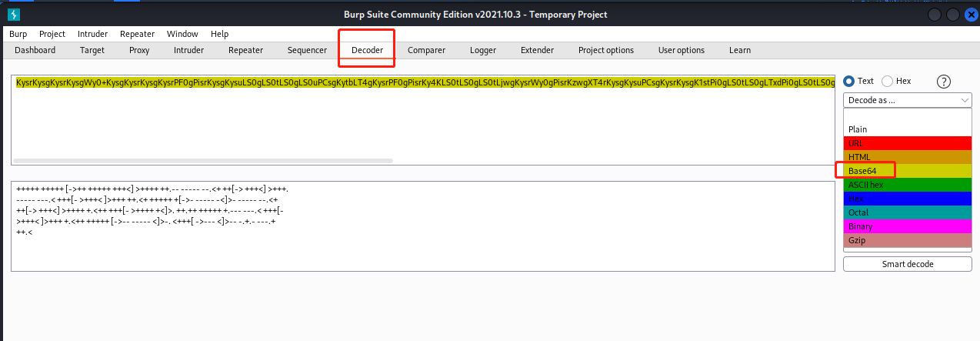Switch to the Repeater tab
The width and height of the screenshot is (980, 341).
[245, 50]
